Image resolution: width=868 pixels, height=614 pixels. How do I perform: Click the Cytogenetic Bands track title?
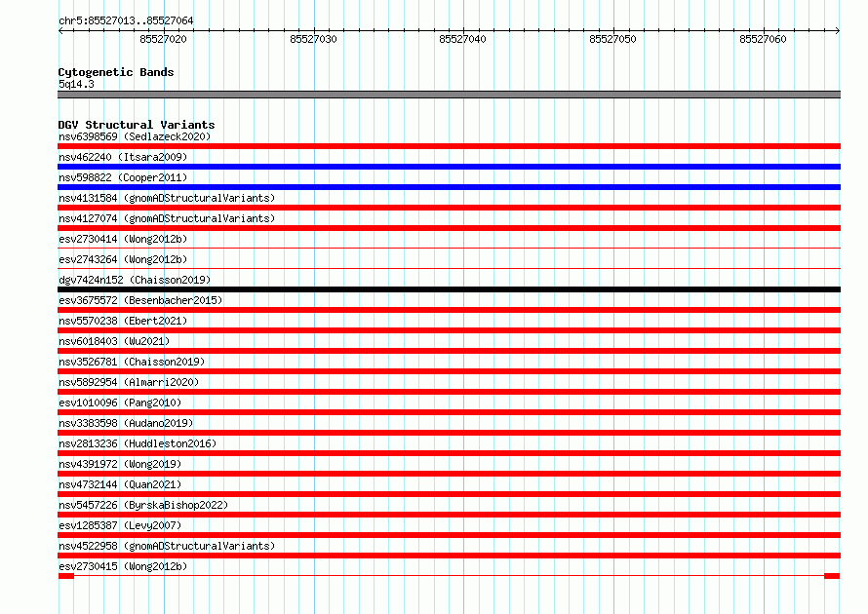(x=116, y=72)
